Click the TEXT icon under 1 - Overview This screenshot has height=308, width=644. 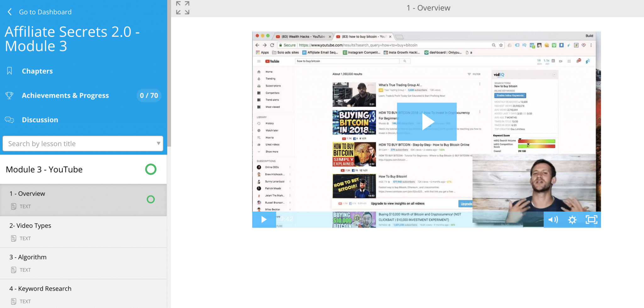click(14, 206)
